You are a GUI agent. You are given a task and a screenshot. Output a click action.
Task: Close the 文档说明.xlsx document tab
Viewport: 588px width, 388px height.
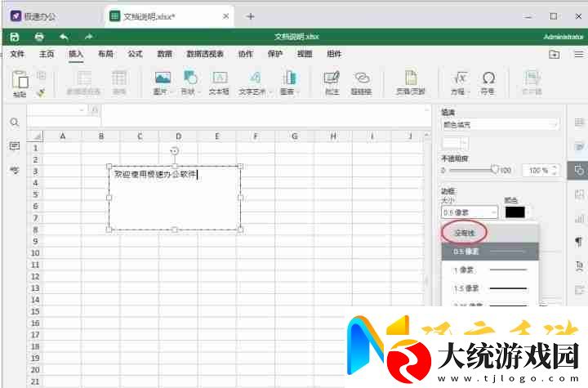tap(225, 16)
